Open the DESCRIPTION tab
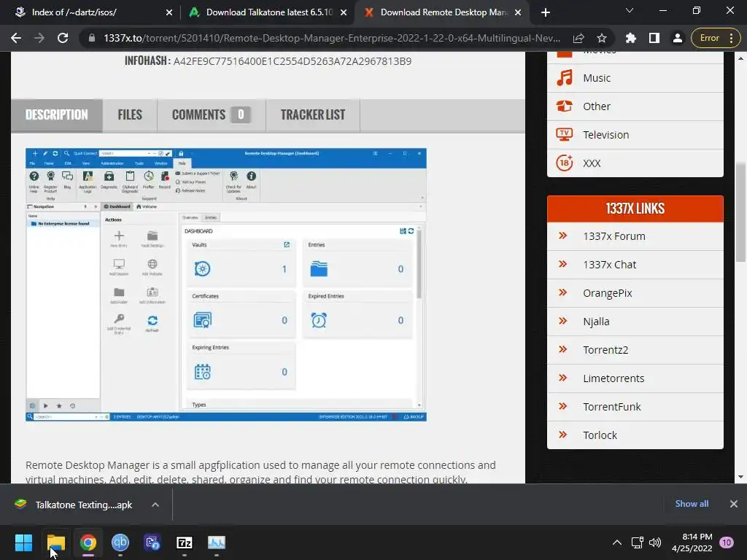This screenshot has width=747, height=560. 57,114
